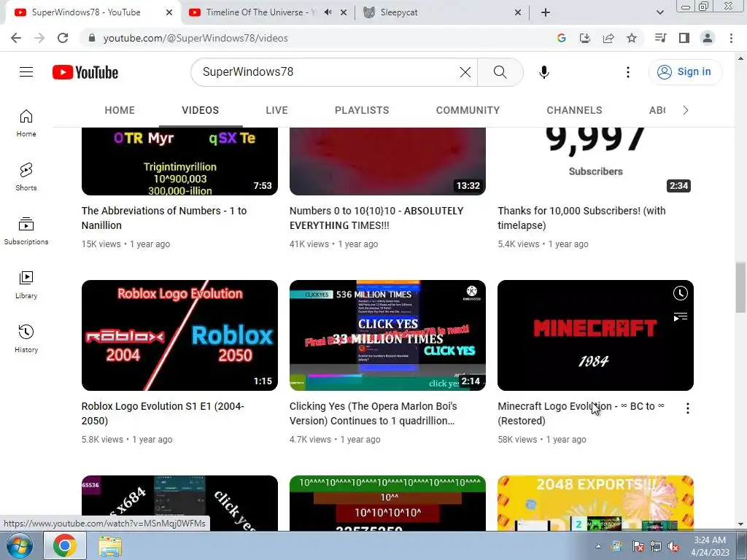Open 'Roblox Logo Evolution S1 E1' title

(163, 413)
